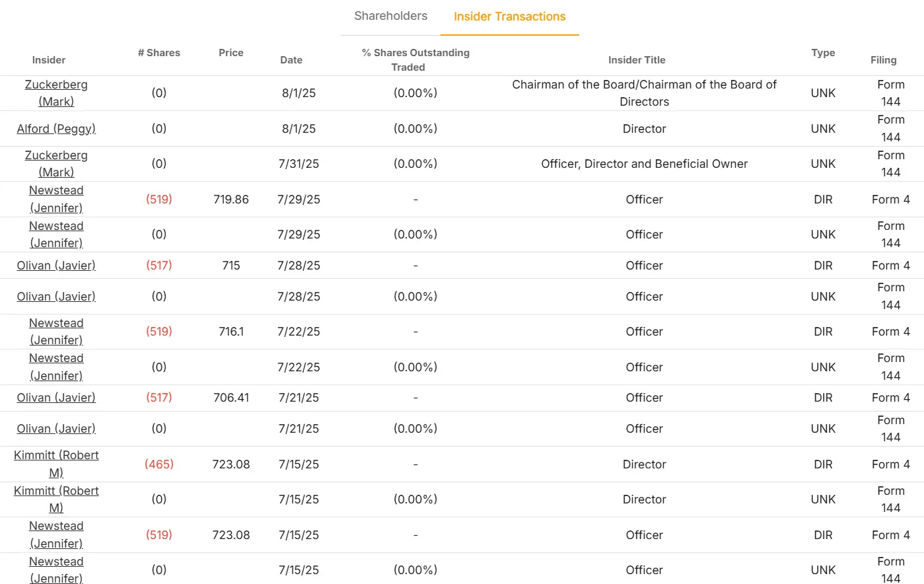Open Zuckerberg (Mark) insider profile from 8/1/25 row
924x584 pixels.
(56, 92)
